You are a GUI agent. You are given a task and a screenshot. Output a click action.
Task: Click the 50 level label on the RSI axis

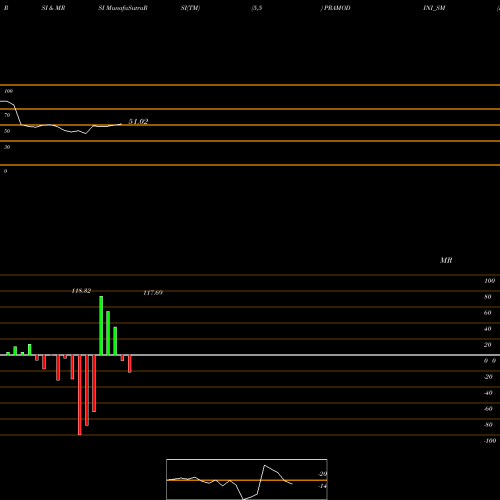click(7, 131)
